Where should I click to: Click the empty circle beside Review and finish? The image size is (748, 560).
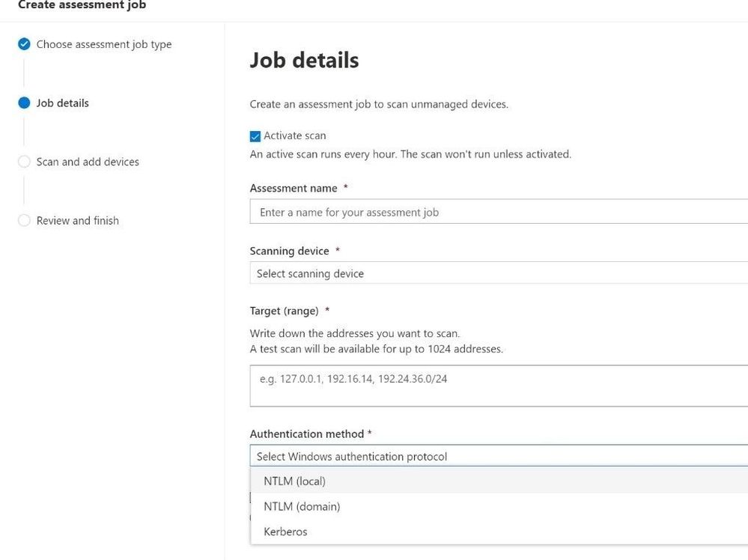click(24, 221)
